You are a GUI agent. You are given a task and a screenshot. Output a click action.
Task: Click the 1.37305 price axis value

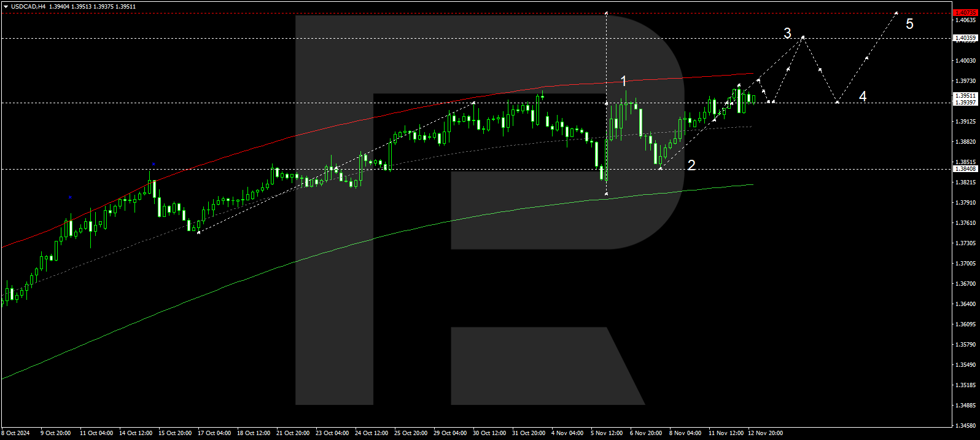(966, 243)
